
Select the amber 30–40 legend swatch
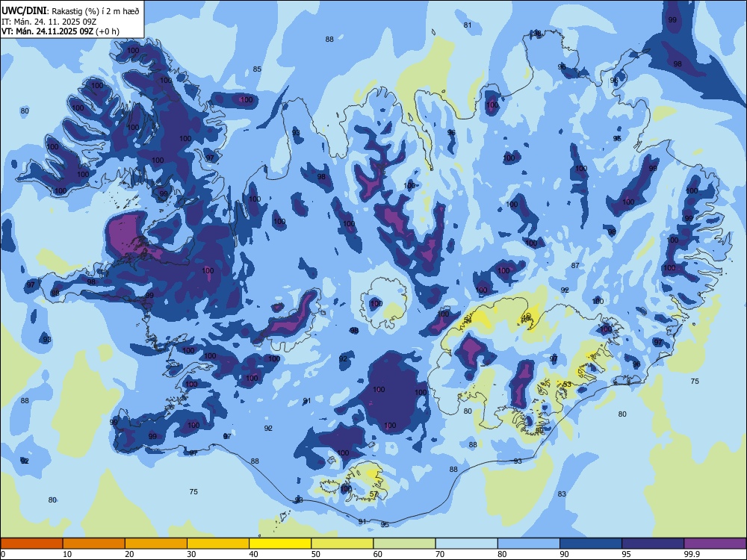click(218, 544)
